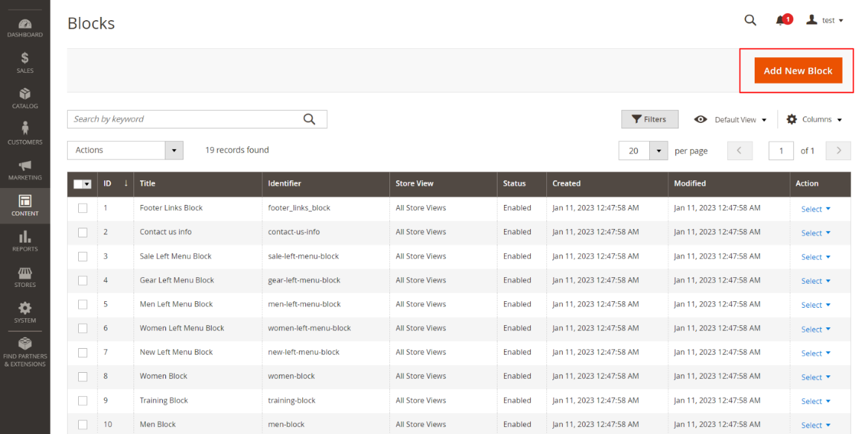Viewport: 868px width, 434px height.
Task: Open the Actions dropdown
Action: click(x=125, y=150)
